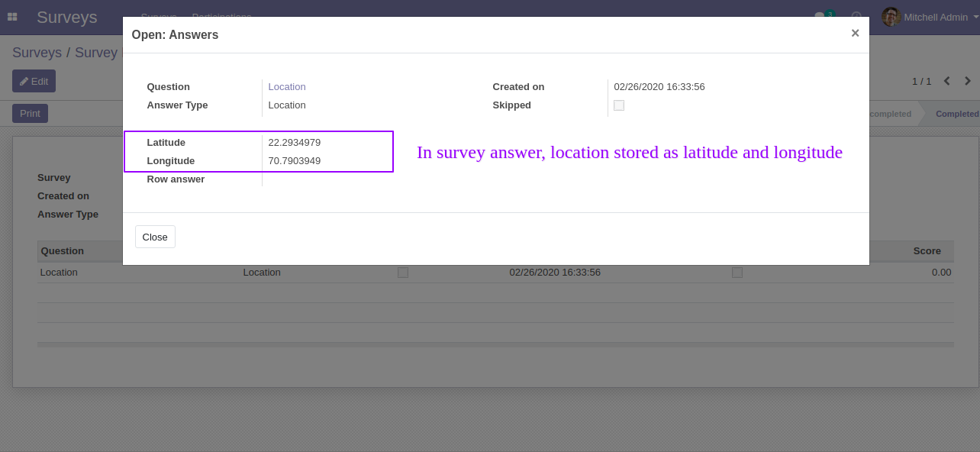
Task: Click the Close button in the dialog
Action: coord(155,237)
